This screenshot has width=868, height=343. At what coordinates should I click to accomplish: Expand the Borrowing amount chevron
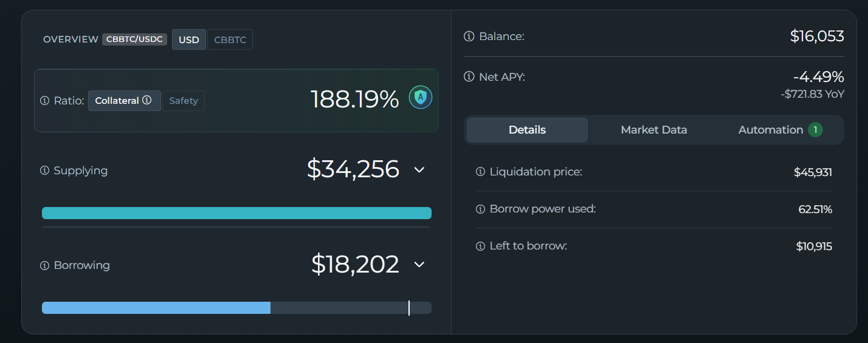[419, 265]
